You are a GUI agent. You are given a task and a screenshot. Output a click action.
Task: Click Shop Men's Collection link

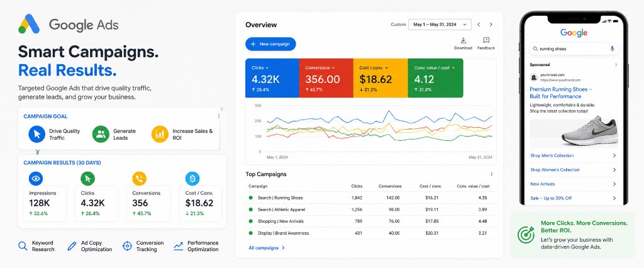point(552,156)
